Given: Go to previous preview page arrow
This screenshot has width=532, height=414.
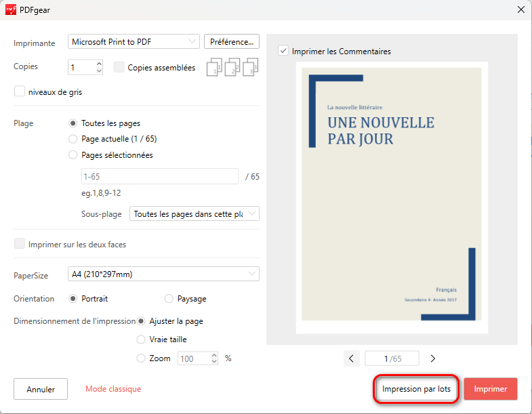Looking at the screenshot, I should pos(352,358).
